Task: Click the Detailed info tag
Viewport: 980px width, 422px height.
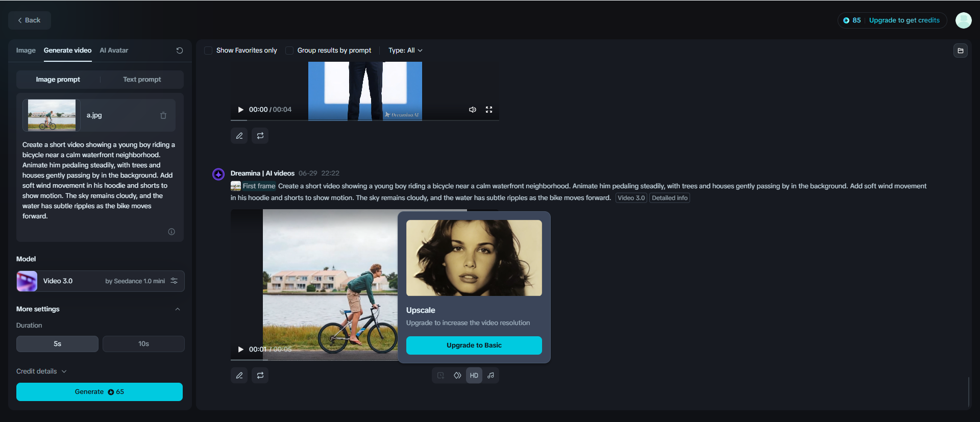Action: (670, 198)
